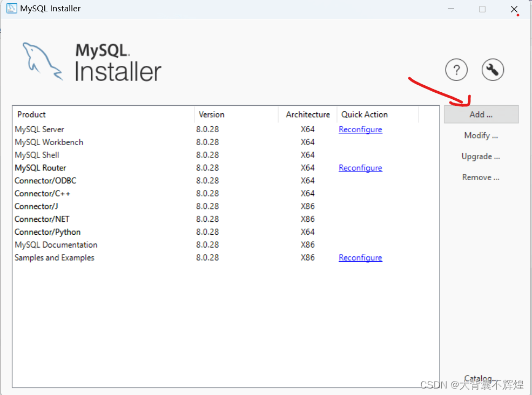
Task: Click the Architecture column header
Action: [x=308, y=114]
